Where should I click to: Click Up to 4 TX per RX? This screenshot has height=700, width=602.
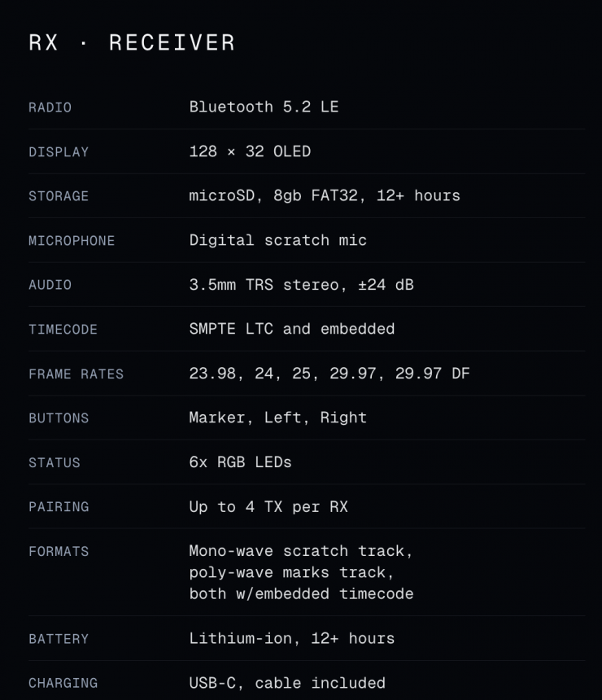(268, 506)
